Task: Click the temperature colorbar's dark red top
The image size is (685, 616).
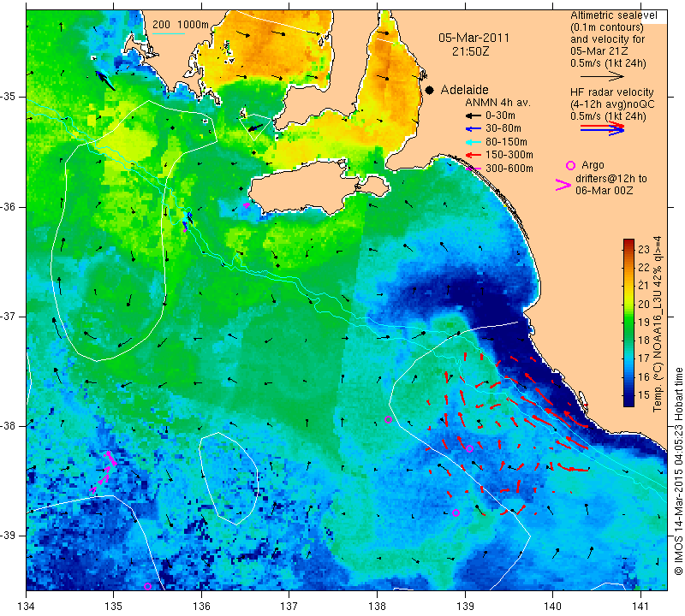Action: [x=628, y=242]
